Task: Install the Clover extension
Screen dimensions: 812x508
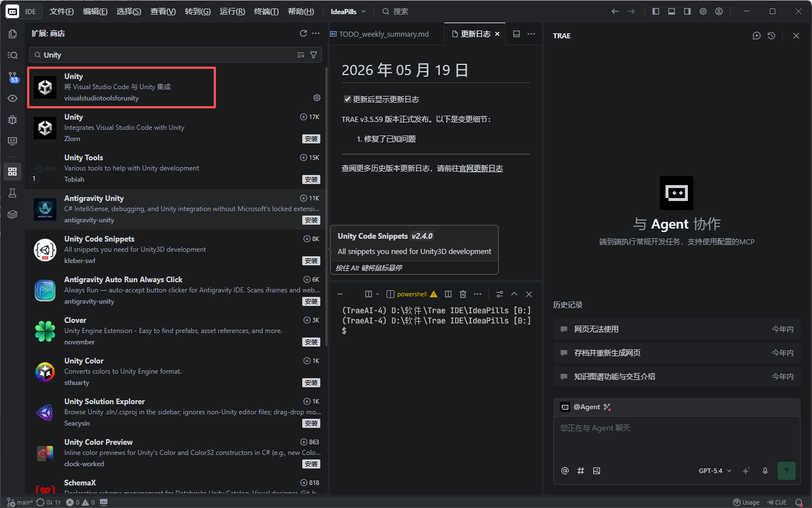Action: coord(311,342)
